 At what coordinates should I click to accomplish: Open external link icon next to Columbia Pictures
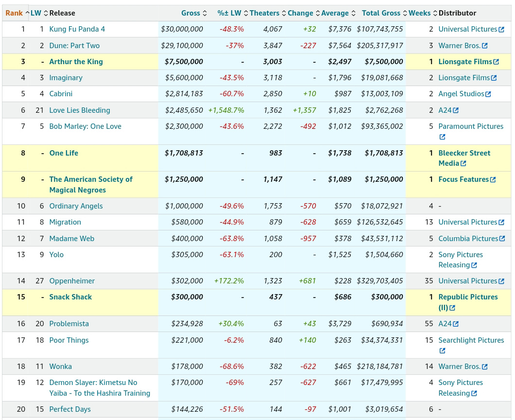coord(502,239)
